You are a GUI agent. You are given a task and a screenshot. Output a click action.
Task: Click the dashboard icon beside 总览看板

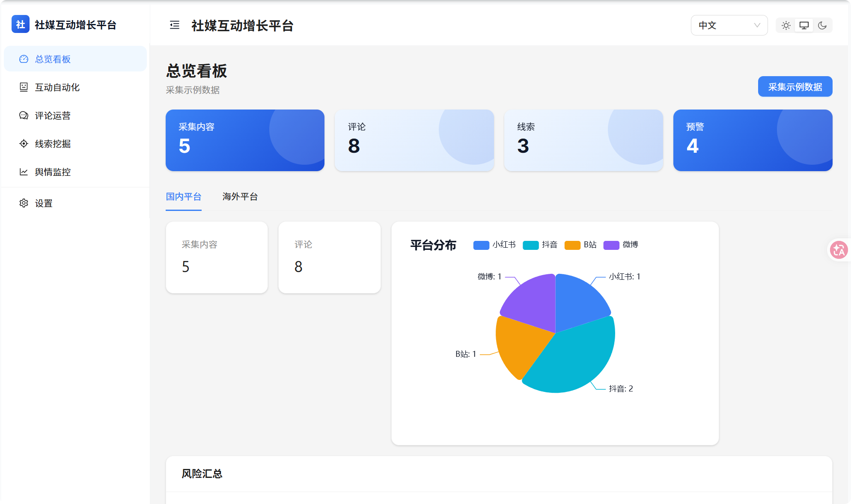(24, 59)
